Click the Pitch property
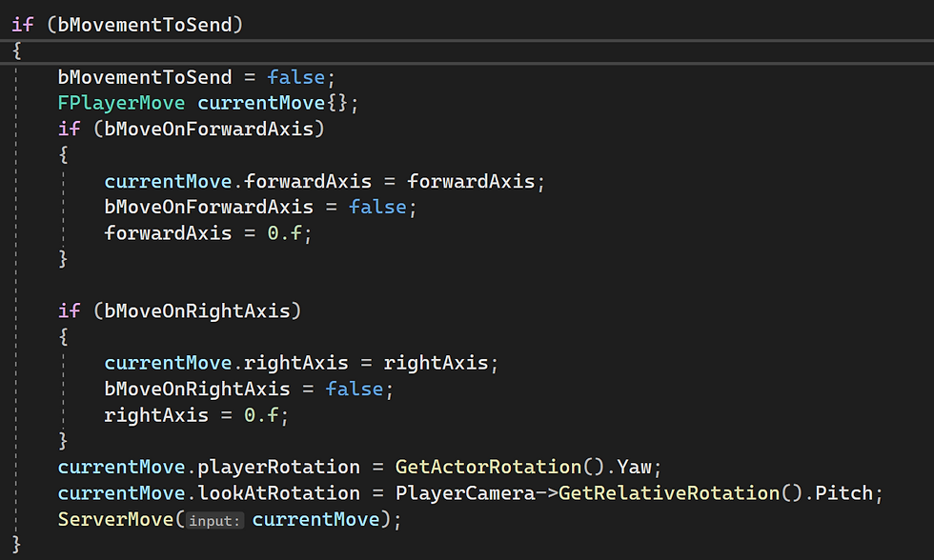The image size is (934, 560). (x=844, y=493)
